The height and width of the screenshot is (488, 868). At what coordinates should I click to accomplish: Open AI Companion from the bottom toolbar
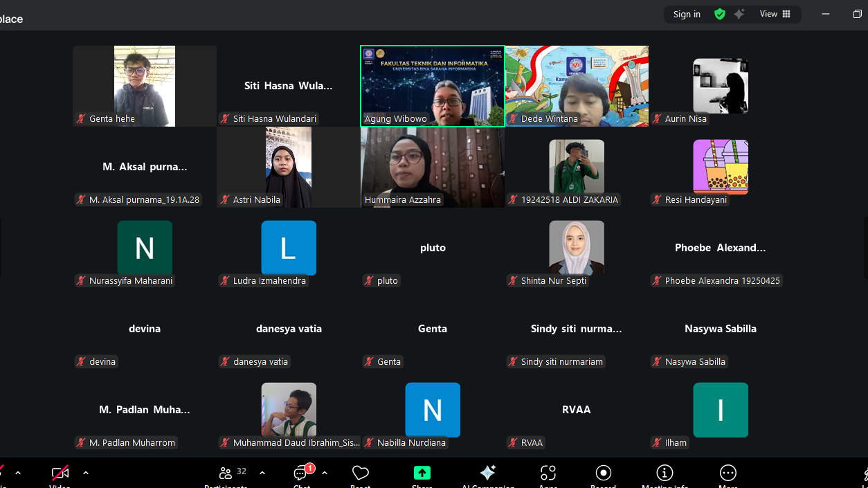tap(488, 473)
